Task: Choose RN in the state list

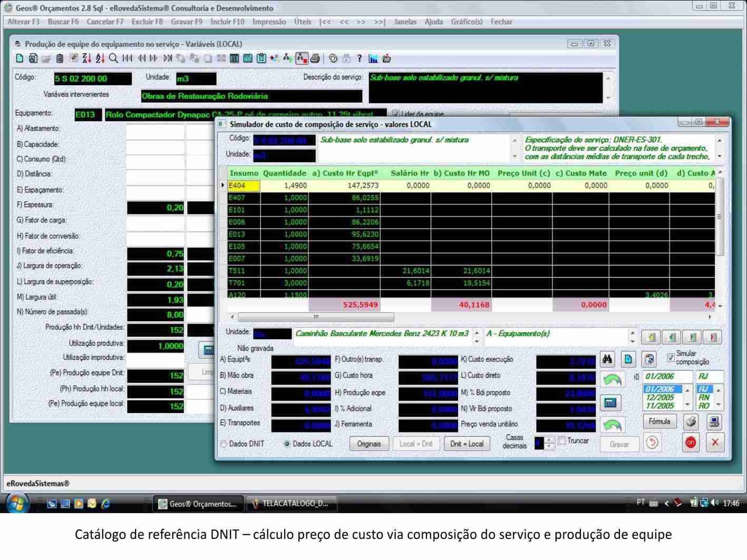Action: click(704, 397)
